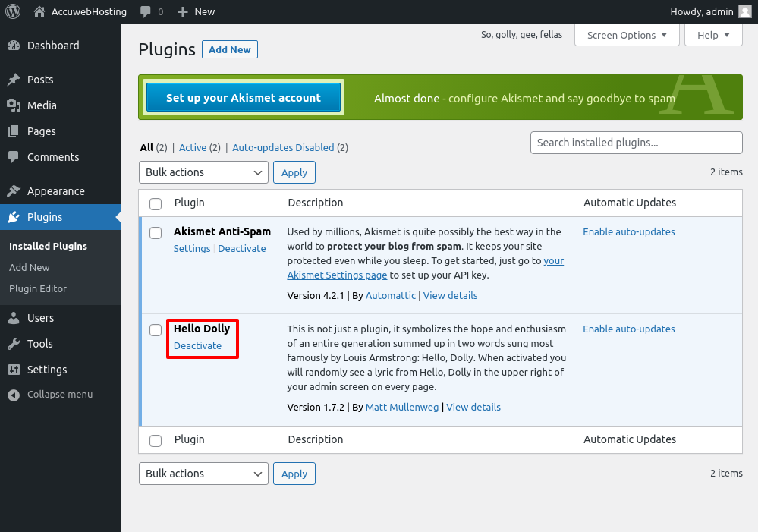758x532 pixels.
Task: Click the Description column header at top
Action: point(316,203)
